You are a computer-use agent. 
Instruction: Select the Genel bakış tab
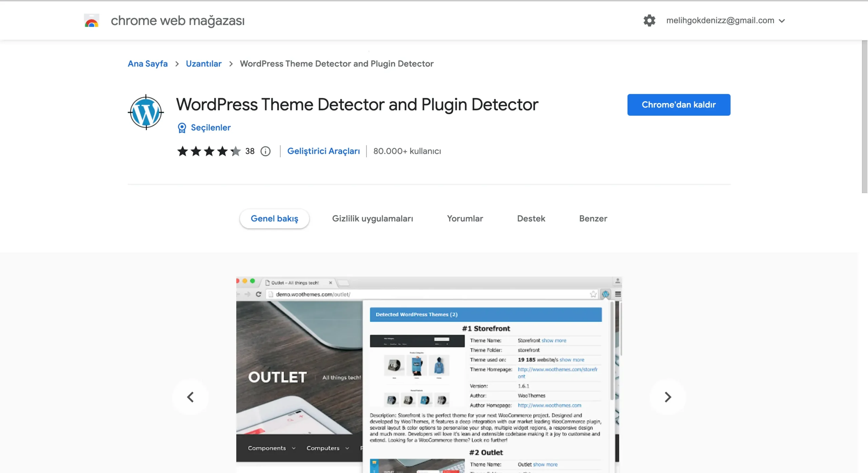(x=274, y=219)
